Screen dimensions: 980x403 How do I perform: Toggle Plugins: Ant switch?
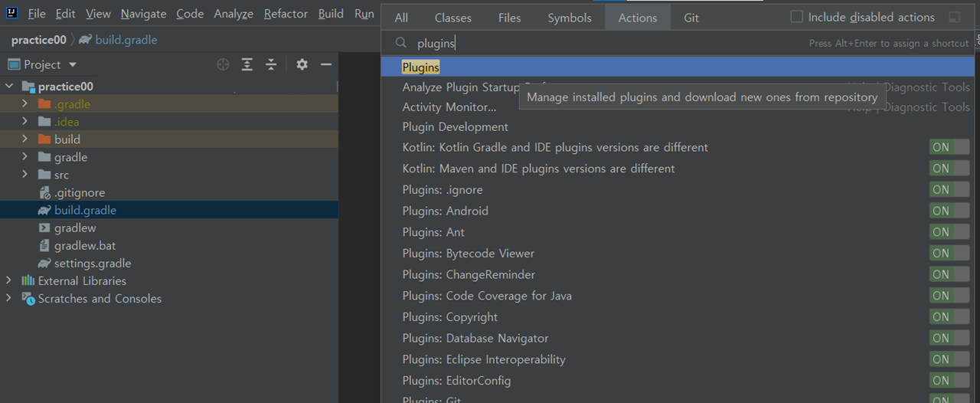949,232
